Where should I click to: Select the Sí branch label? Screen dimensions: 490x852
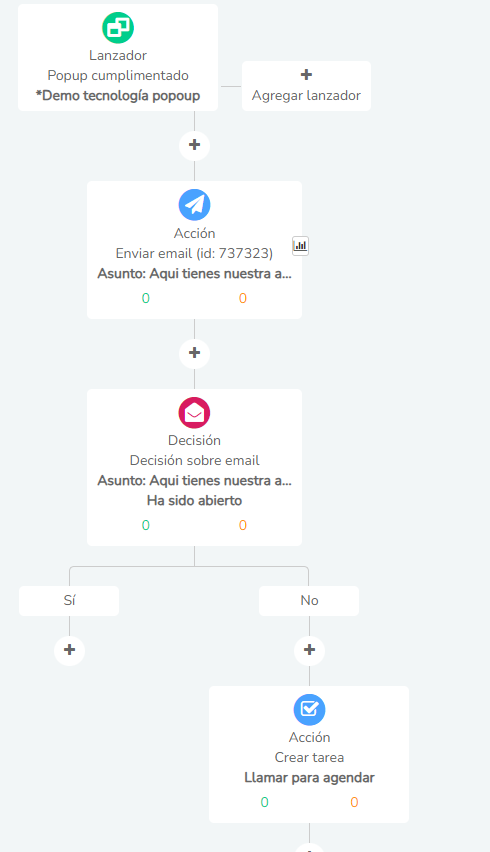(x=69, y=601)
